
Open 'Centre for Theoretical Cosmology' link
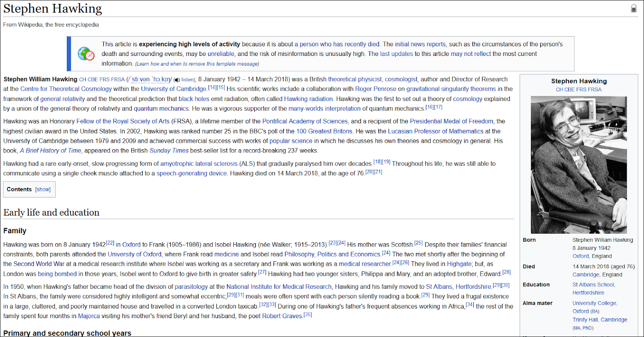coord(66,89)
